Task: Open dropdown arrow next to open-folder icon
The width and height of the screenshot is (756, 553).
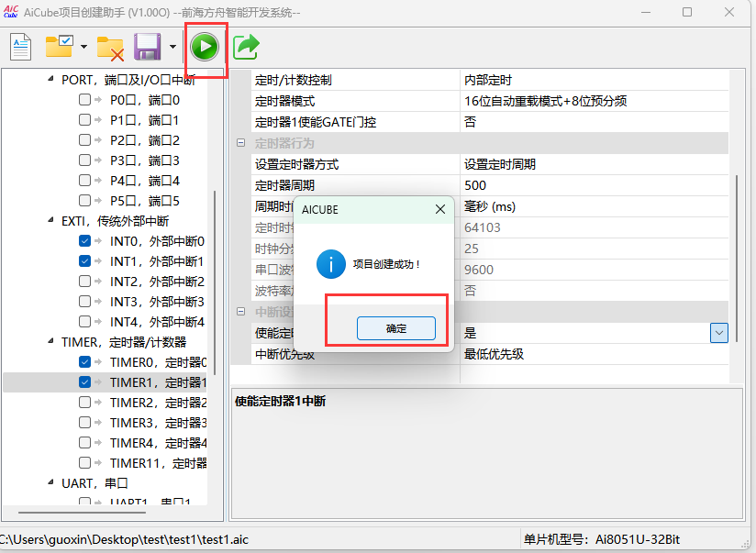Action: (83, 47)
